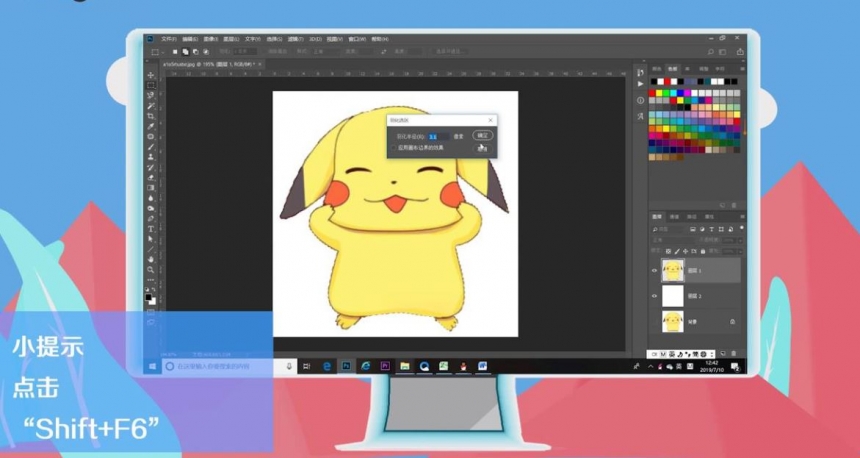This screenshot has height=458, width=860.
Task: Select the white 图层 2 layer thumbnail
Action: 673,296
